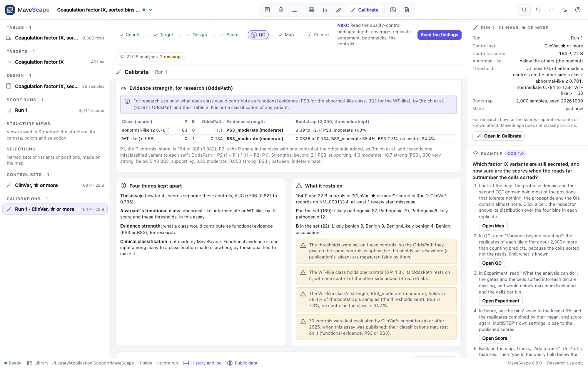Click the redo arrow icon
This screenshot has height=368, width=588.
point(551,10)
